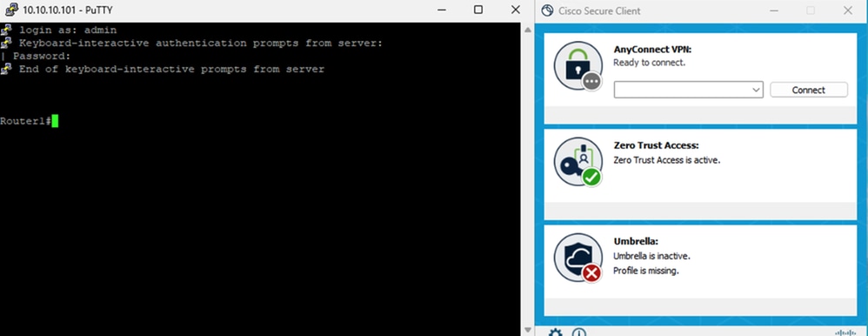
Task: Click the 'Ready to connect.' status text
Action: 650,63
